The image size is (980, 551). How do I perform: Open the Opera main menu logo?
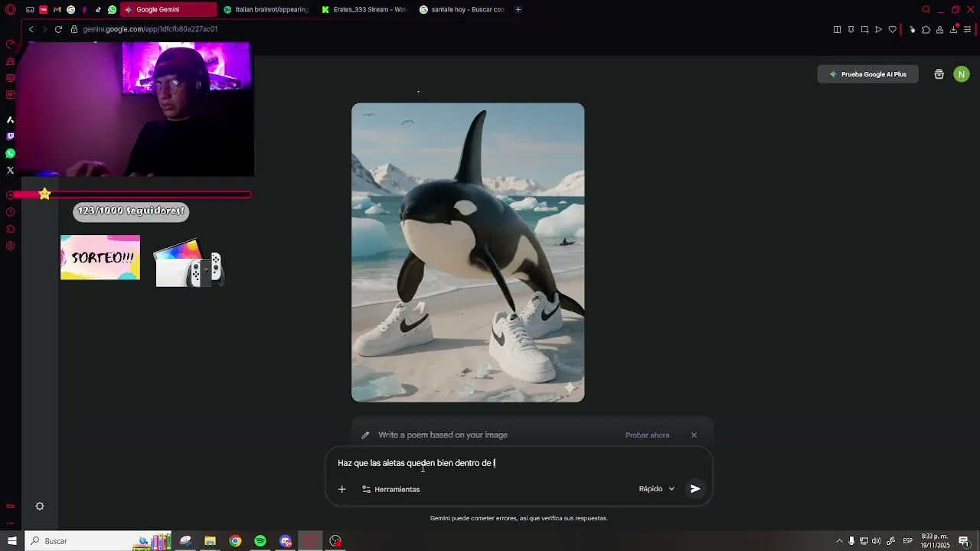[11, 10]
